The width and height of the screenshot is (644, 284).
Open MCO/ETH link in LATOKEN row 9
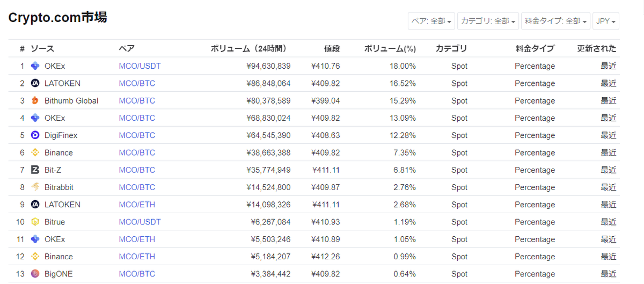[x=137, y=205]
